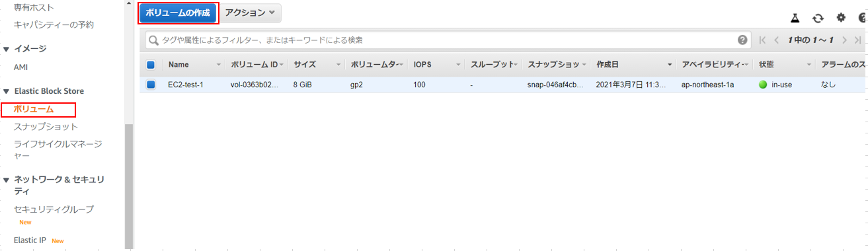Toggle the select-all header checkbox
Image resolution: width=868 pixels, height=251 pixels.
pyautogui.click(x=151, y=65)
